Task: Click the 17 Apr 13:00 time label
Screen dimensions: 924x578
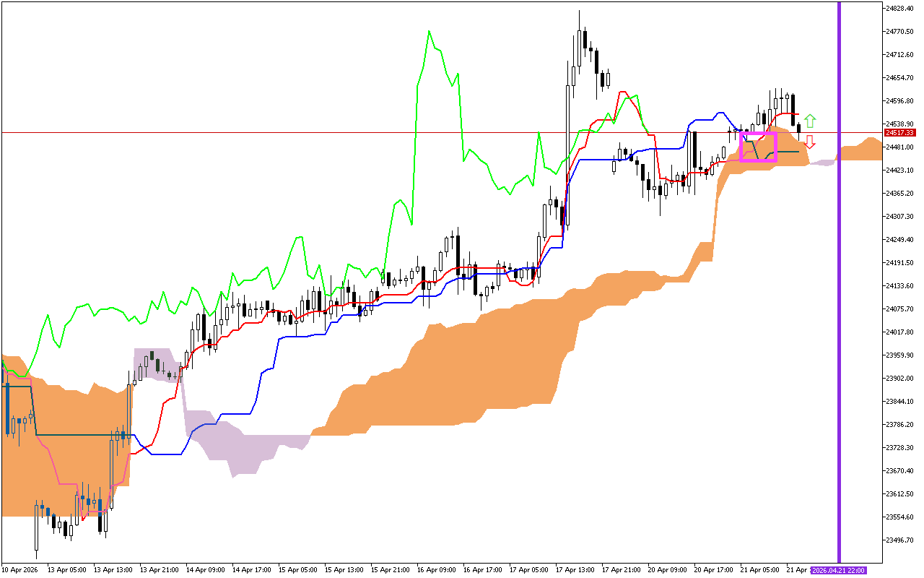Action: [x=574, y=570]
